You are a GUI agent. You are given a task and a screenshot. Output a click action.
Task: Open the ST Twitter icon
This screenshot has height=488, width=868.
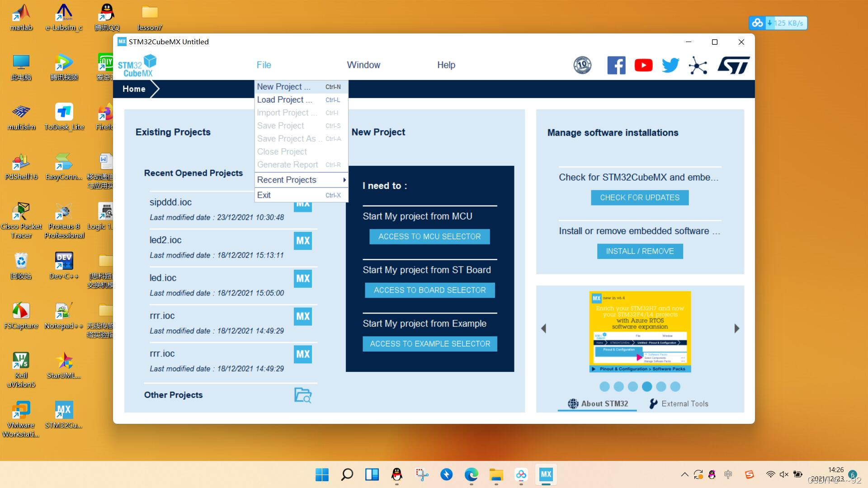point(670,65)
